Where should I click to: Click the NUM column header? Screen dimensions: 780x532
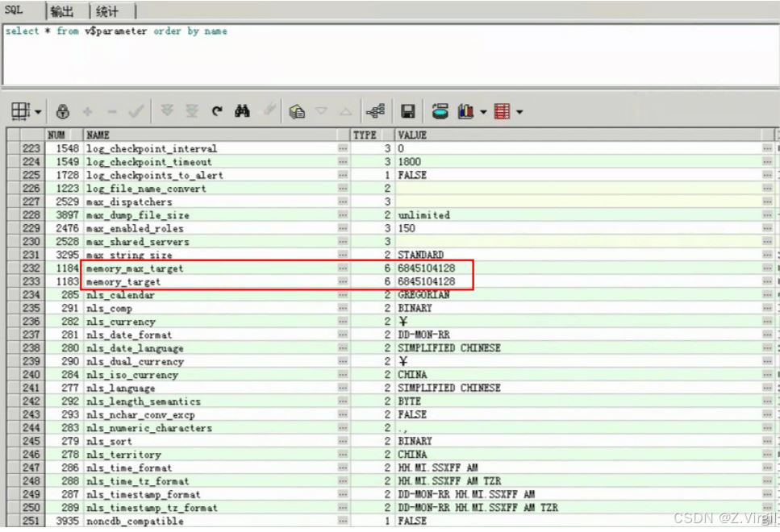[x=63, y=135]
